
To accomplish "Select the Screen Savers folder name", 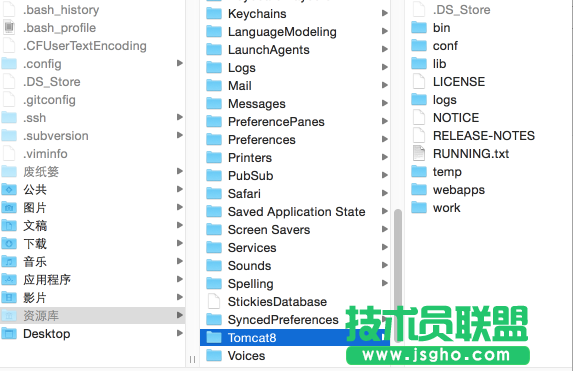I will (269, 230).
